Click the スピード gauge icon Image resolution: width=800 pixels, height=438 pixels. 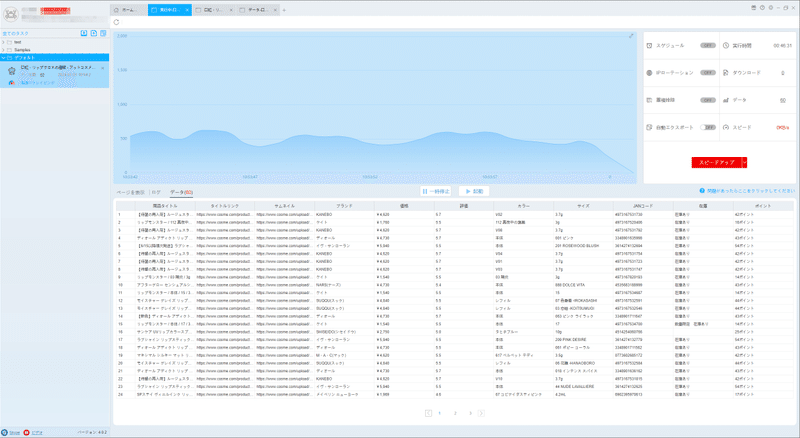(726, 127)
